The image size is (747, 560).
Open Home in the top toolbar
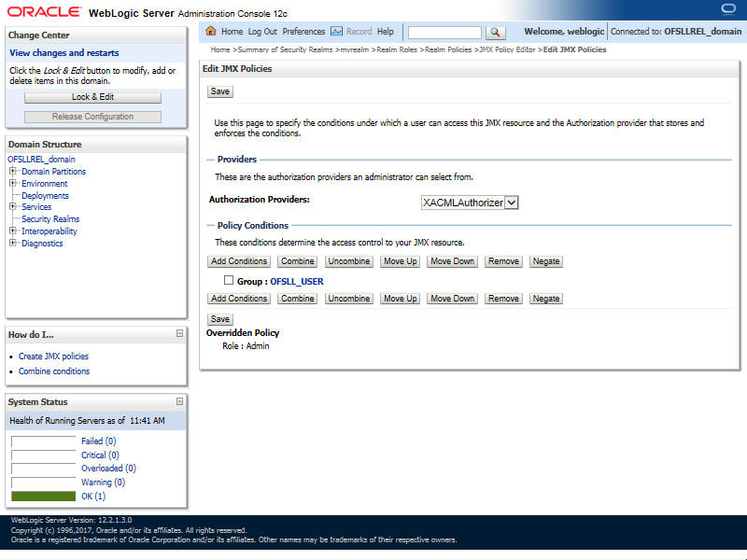[232, 32]
